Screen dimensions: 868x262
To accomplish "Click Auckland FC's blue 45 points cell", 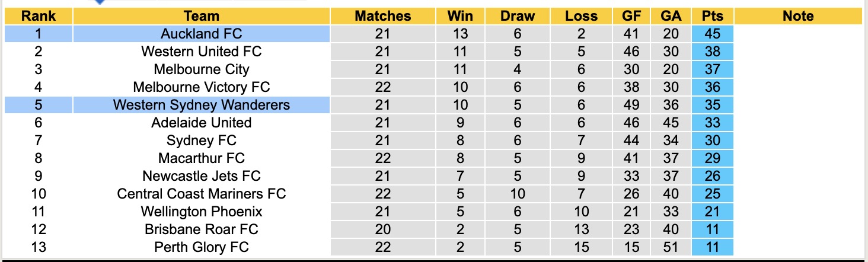I will (x=712, y=34).
